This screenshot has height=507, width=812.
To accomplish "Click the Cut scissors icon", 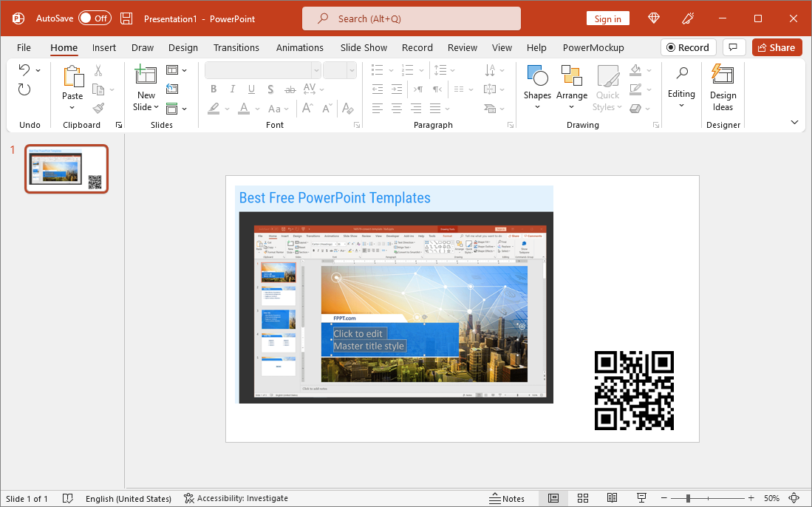I will click(98, 71).
